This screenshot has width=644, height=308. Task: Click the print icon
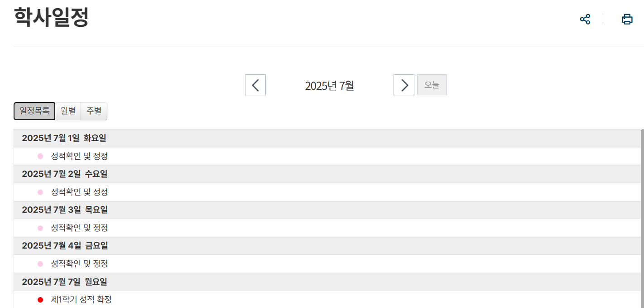pyautogui.click(x=627, y=19)
